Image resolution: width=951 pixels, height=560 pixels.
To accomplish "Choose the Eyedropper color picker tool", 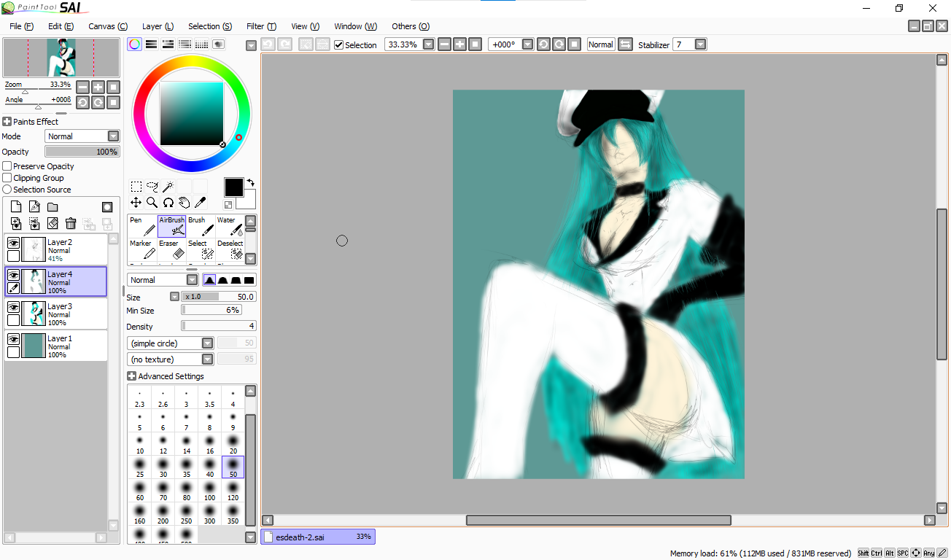I will point(200,203).
